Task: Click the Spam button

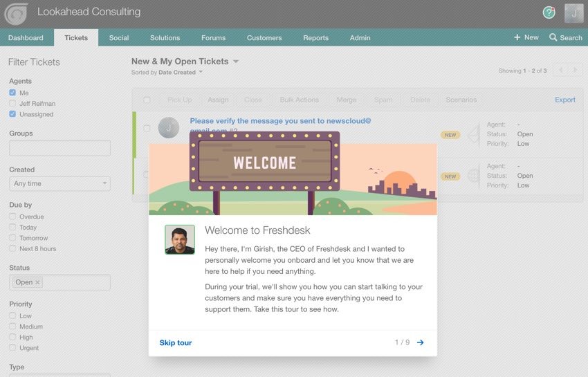Action: 383,100
